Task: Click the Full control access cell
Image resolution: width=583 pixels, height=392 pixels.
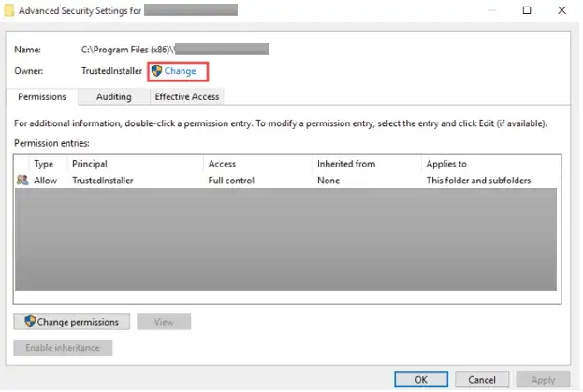Action: [x=231, y=181]
